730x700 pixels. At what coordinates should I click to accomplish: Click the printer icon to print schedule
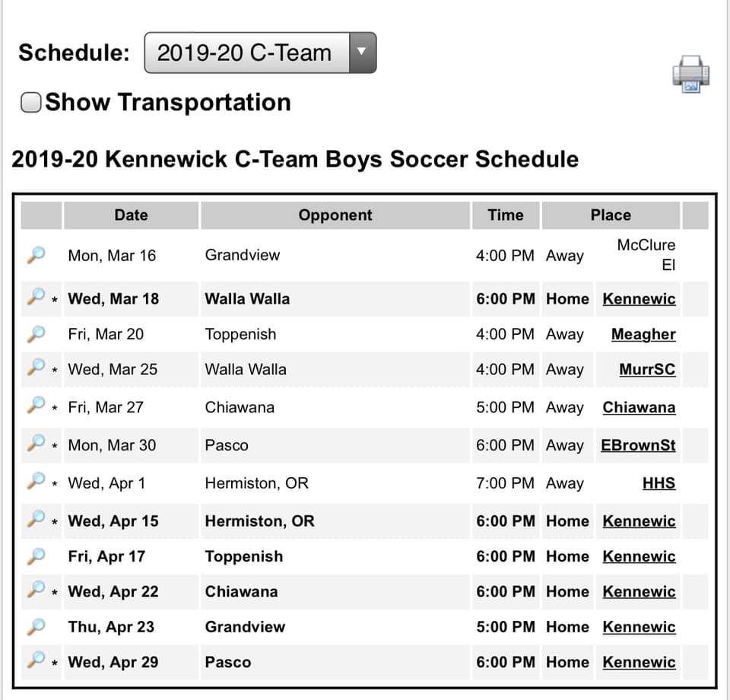point(691,75)
